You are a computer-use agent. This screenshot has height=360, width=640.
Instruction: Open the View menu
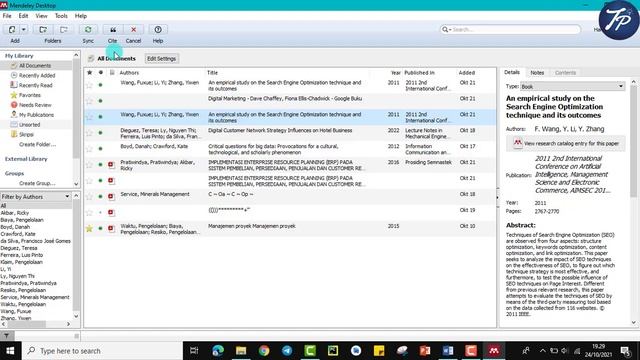click(x=41, y=16)
